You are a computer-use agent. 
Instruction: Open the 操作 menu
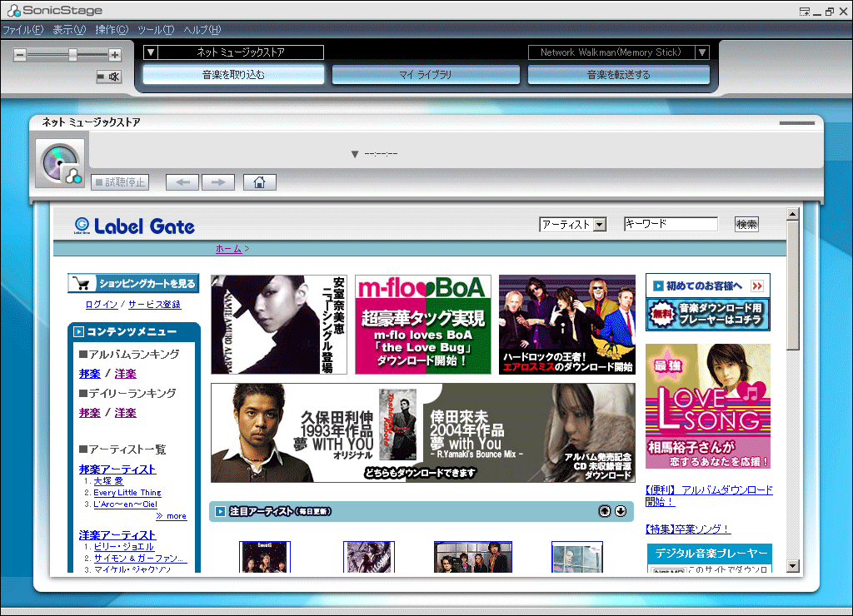tap(112, 30)
